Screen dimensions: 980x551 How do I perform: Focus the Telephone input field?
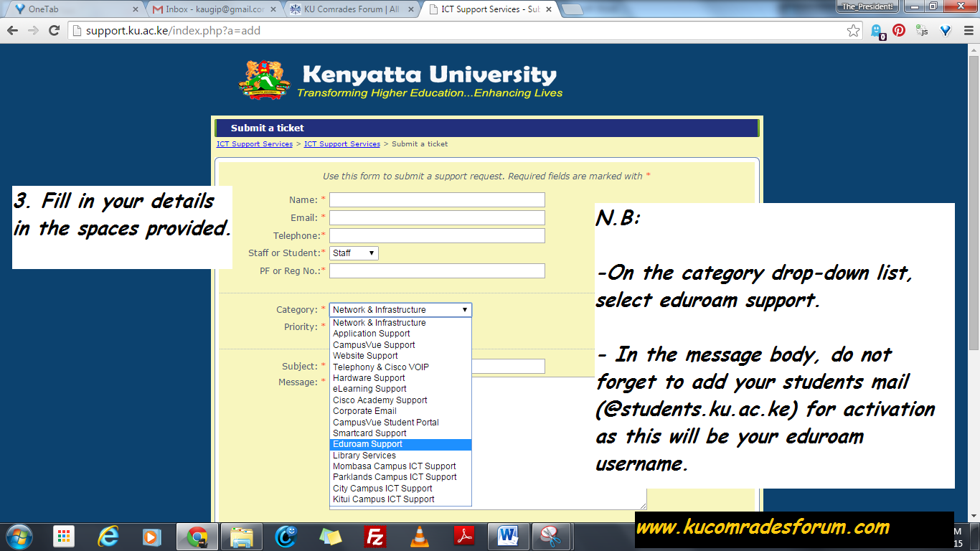tap(437, 236)
